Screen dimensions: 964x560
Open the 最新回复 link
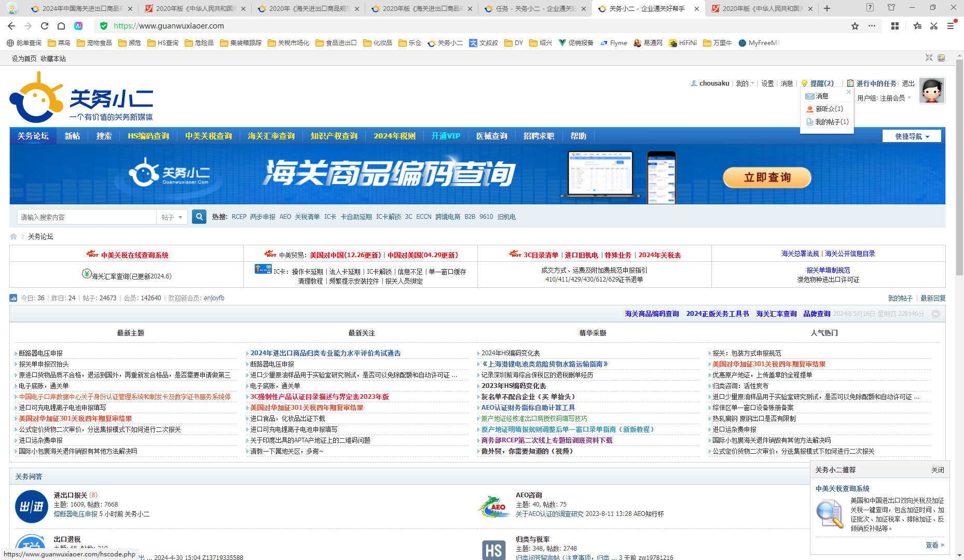[933, 298]
